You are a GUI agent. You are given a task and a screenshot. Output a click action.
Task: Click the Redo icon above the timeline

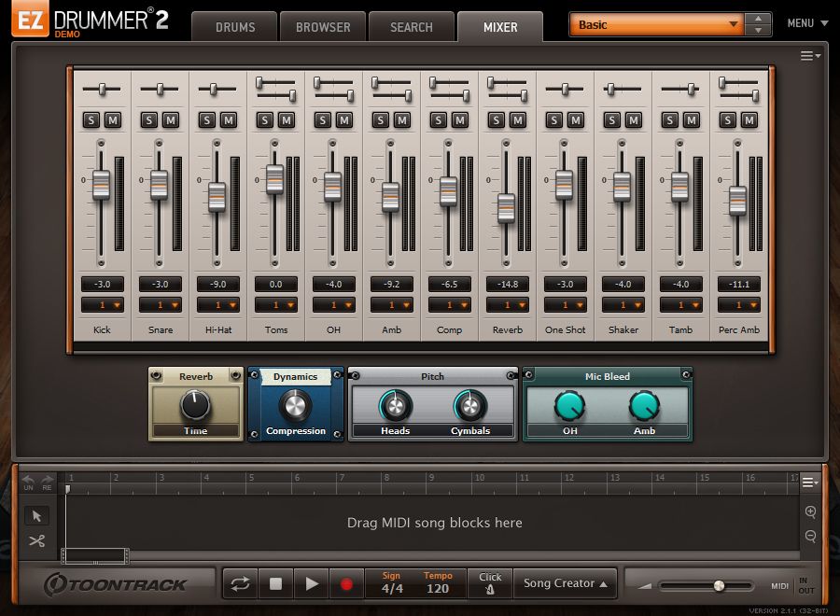tap(47, 480)
